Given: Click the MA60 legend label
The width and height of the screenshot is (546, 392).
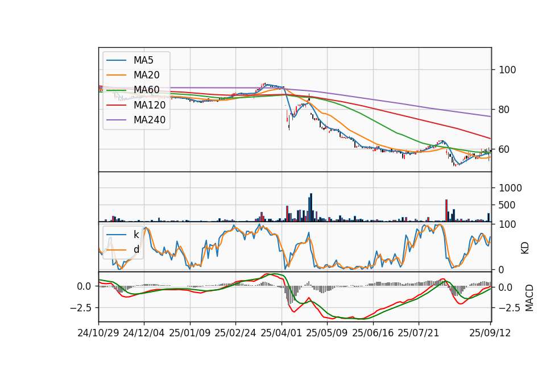Looking at the screenshot, I should (x=146, y=90).
